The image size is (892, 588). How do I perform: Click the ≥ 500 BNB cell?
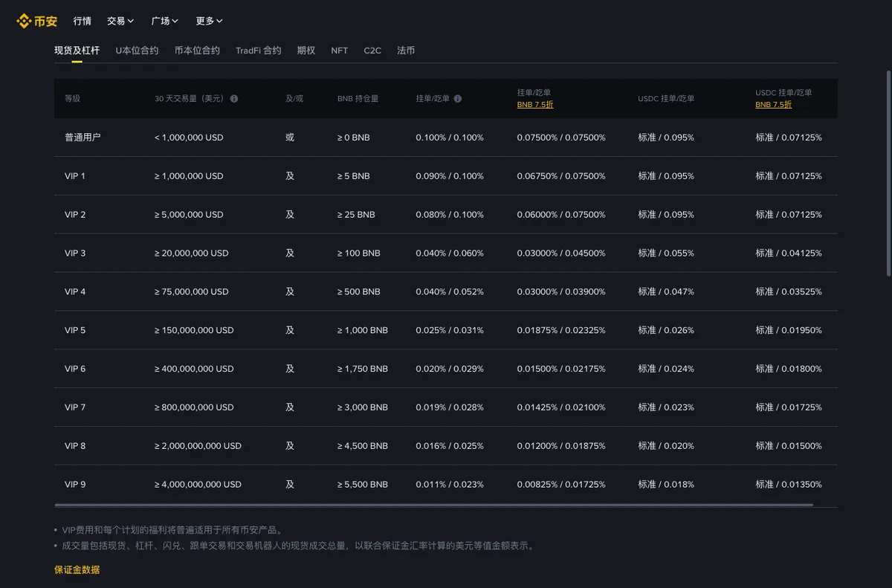(x=359, y=292)
